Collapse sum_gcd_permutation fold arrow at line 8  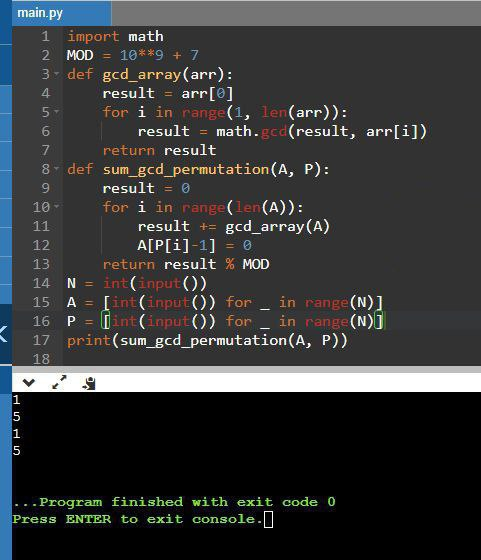coord(56,169)
